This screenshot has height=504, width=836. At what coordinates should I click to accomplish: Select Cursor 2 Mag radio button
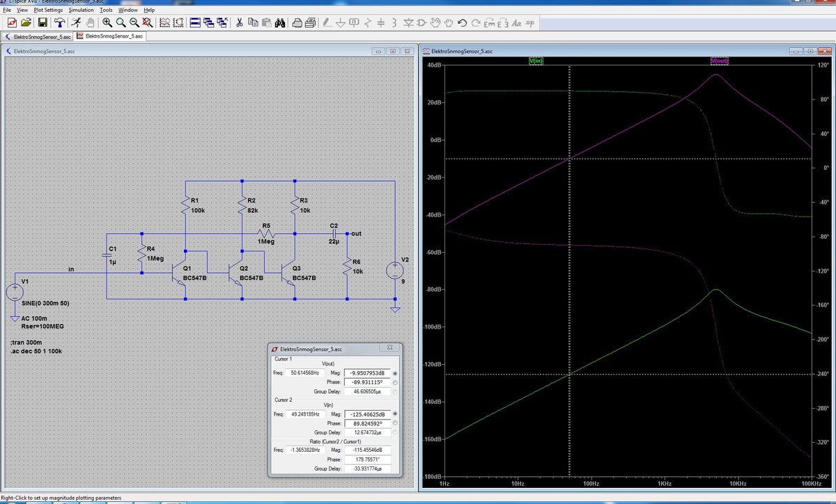(396, 414)
